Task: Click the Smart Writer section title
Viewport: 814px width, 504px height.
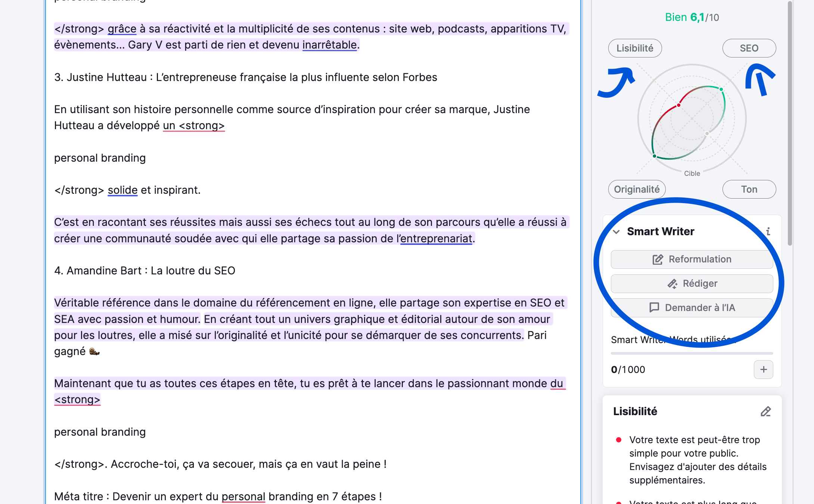Action: [x=661, y=231]
